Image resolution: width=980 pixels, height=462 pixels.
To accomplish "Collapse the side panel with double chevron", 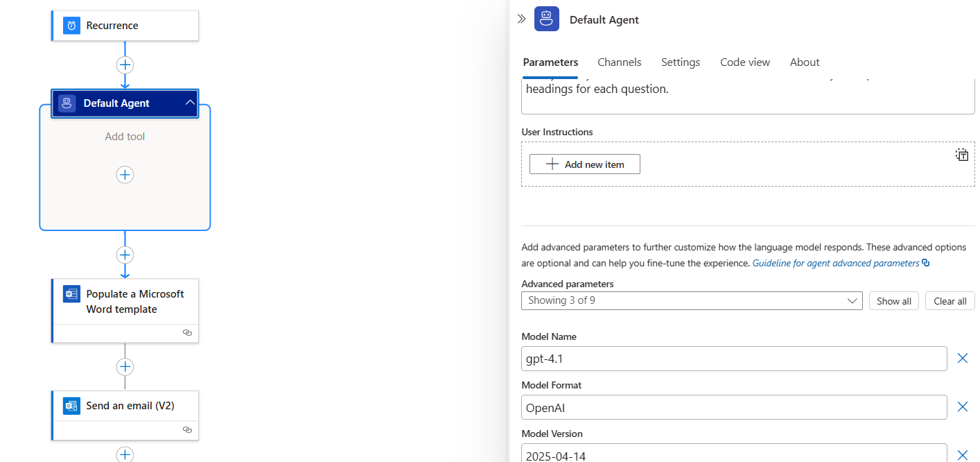I will [522, 19].
